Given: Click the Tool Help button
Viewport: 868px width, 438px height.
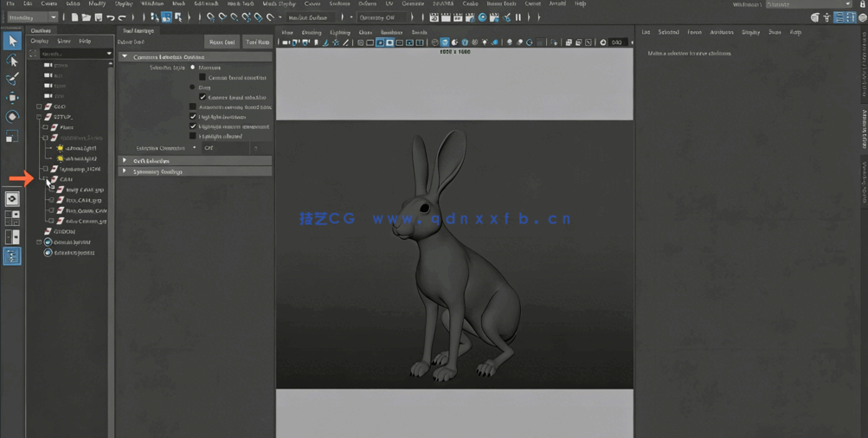Looking at the screenshot, I should click(257, 42).
